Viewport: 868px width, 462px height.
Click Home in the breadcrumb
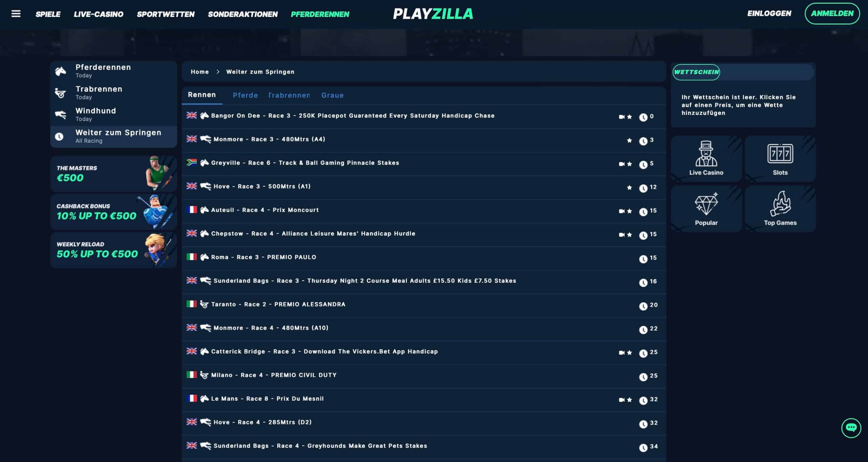coord(199,72)
